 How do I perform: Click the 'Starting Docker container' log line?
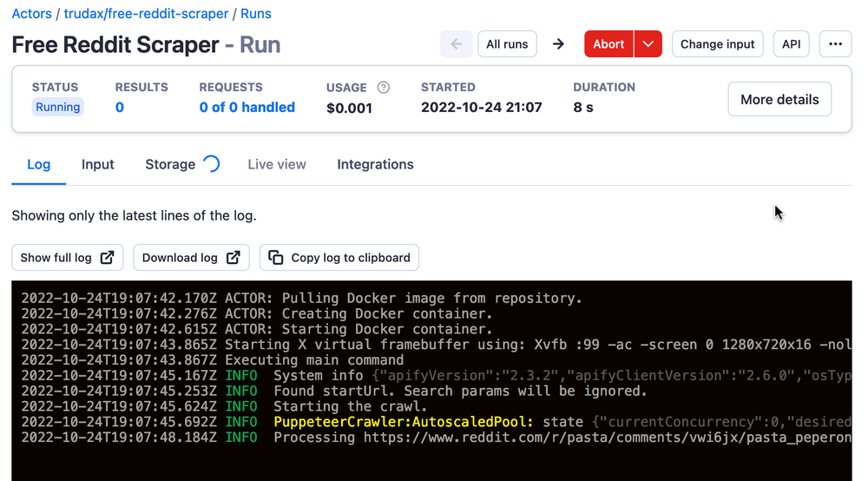[257, 329]
